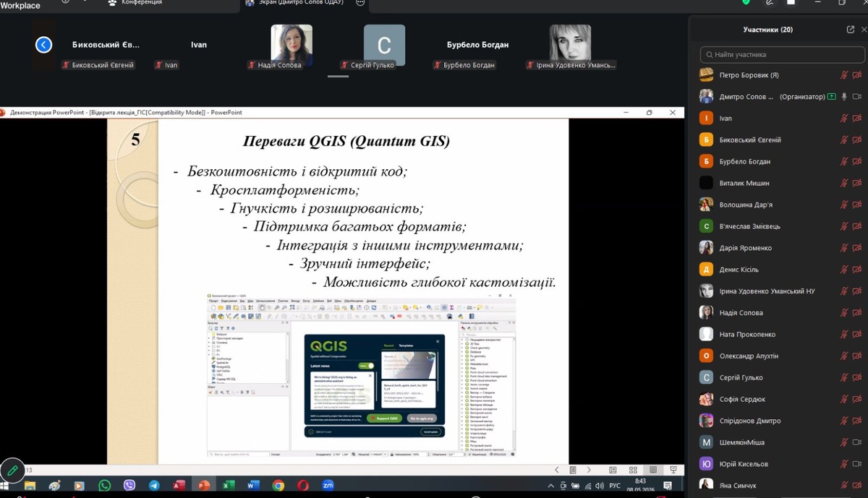Pop out the participants panel

click(x=851, y=30)
